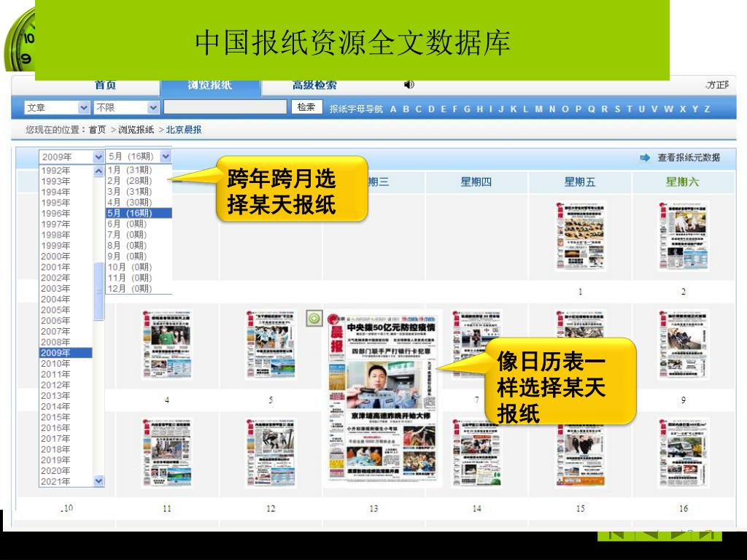The height and width of the screenshot is (560, 747).
Task: Expand the 不限 filter dropdown
Action: pos(153,108)
